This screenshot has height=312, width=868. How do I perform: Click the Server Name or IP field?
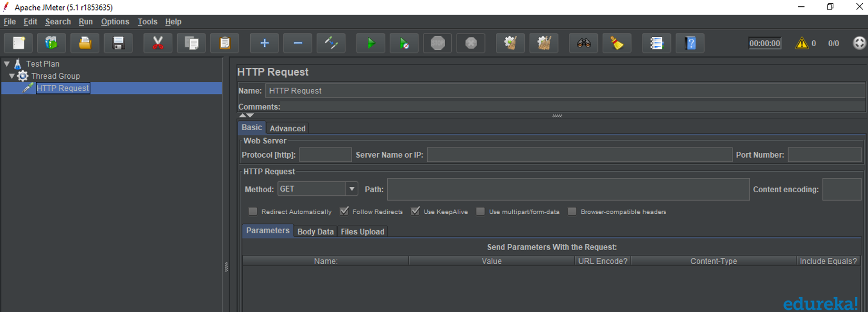[x=580, y=155]
